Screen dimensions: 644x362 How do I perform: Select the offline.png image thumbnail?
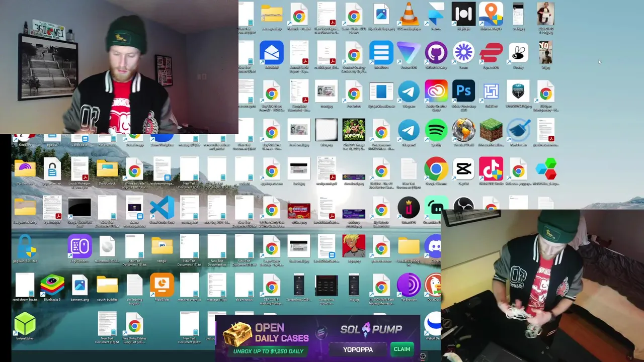tap(299, 210)
